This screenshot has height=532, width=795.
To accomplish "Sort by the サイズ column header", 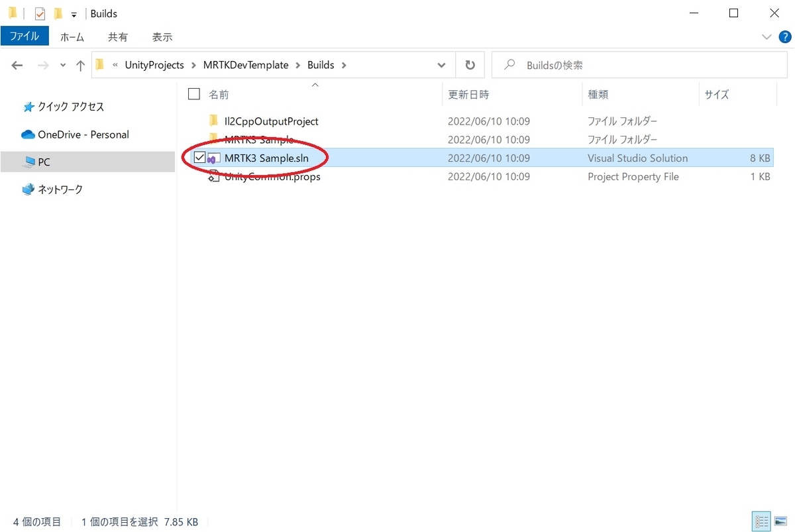I will (x=717, y=95).
